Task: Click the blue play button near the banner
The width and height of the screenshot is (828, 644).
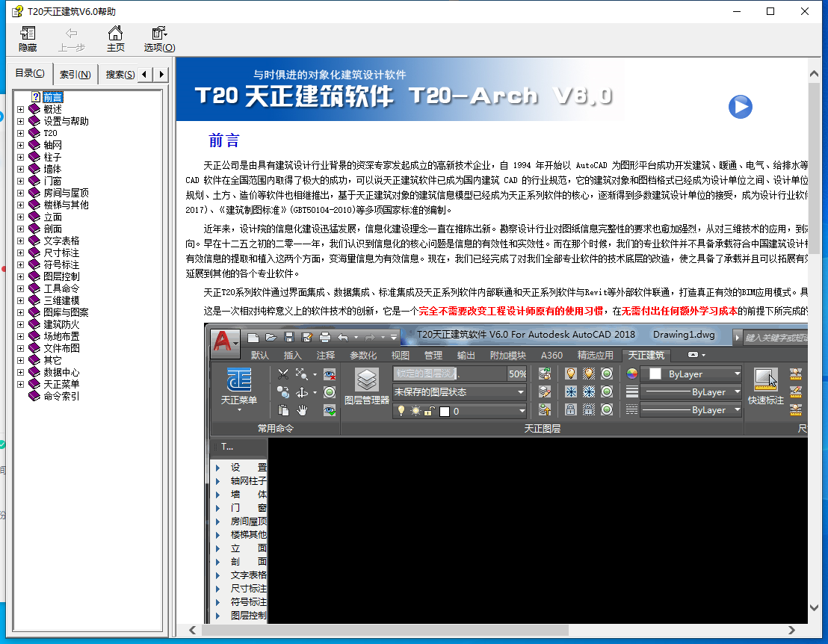Action: (741, 107)
